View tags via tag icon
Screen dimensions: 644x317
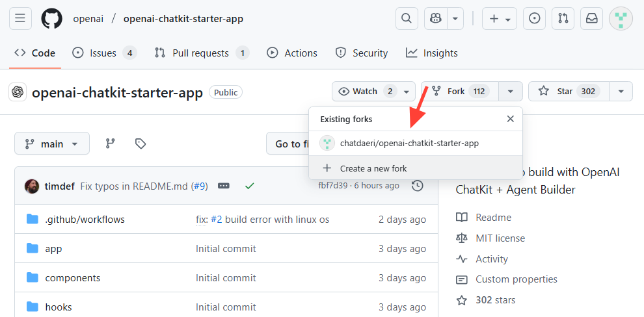click(x=141, y=144)
